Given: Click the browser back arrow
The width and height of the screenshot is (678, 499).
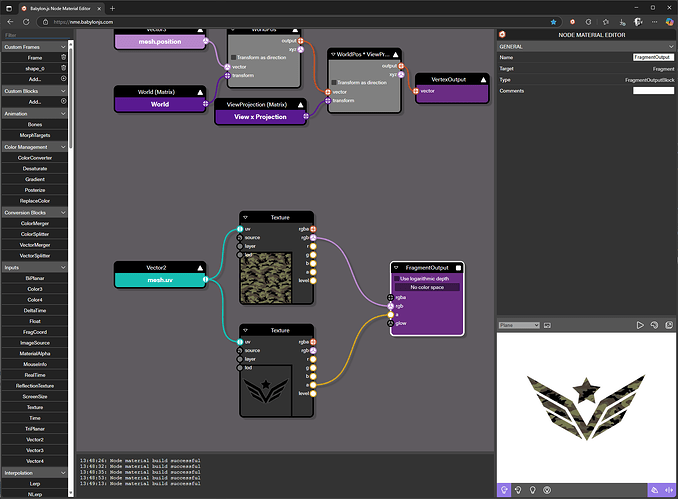Looking at the screenshot, I should 10,22.
